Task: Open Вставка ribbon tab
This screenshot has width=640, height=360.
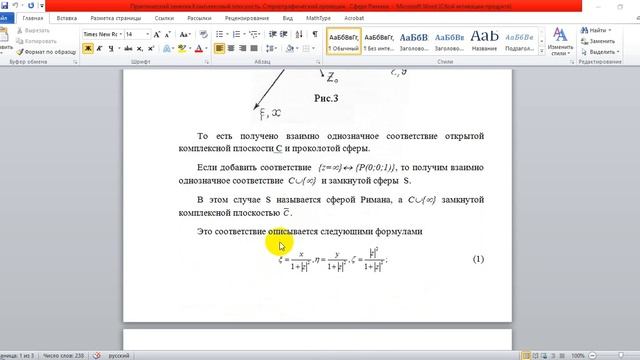Action: tap(67, 18)
